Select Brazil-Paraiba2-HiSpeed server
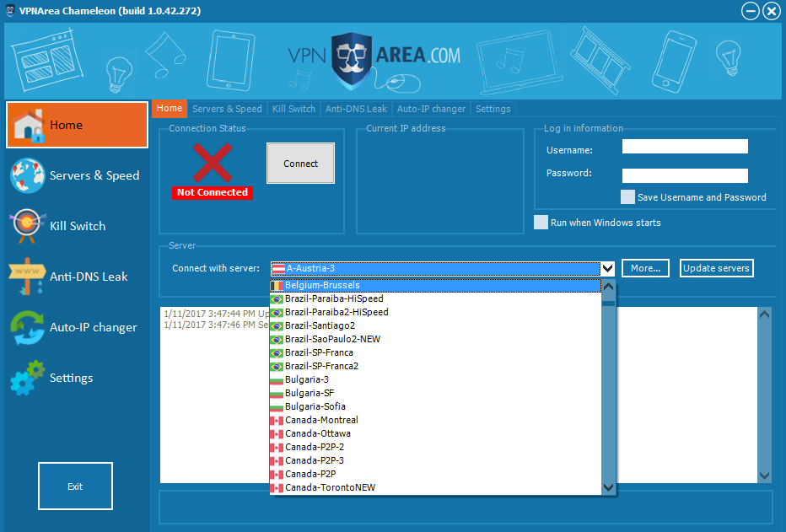 point(435,312)
